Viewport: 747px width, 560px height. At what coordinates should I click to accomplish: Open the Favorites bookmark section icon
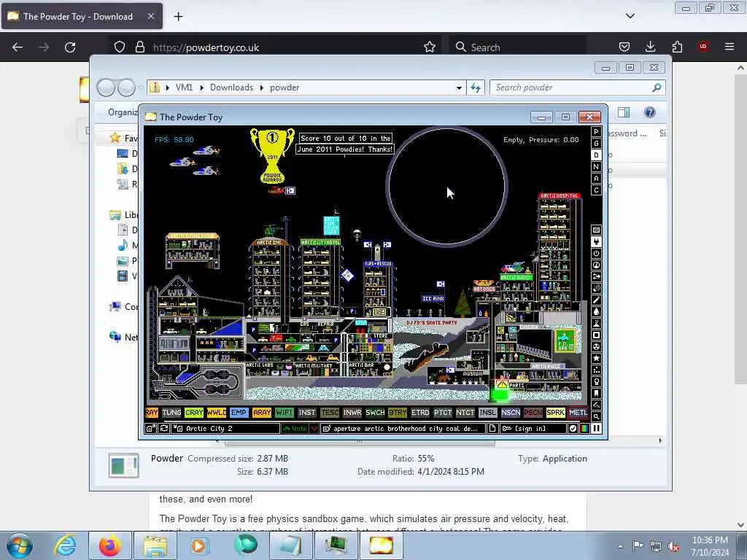click(x=596, y=393)
